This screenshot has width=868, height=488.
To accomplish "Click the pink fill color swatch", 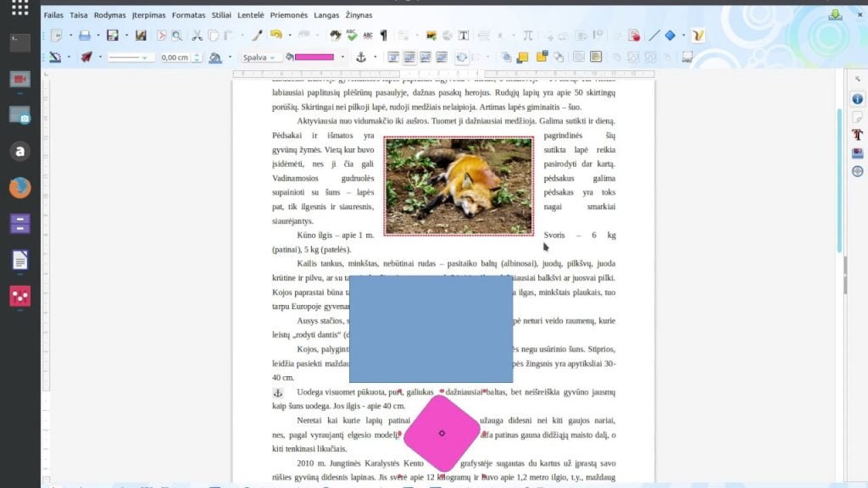I will pos(314,57).
